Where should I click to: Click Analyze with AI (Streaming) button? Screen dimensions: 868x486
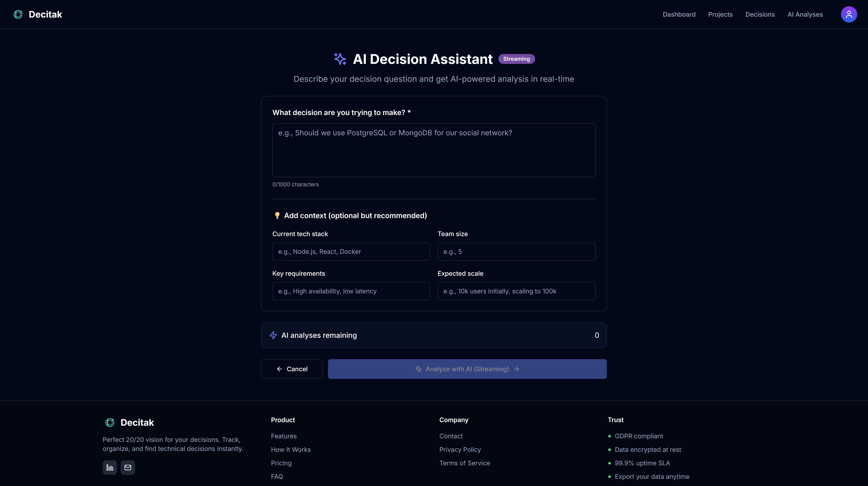point(467,369)
